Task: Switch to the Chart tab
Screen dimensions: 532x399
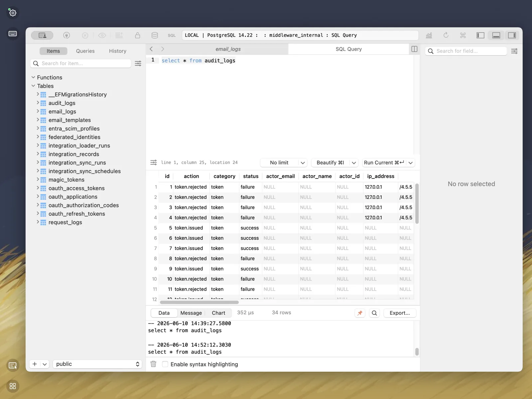Action: 218,313
